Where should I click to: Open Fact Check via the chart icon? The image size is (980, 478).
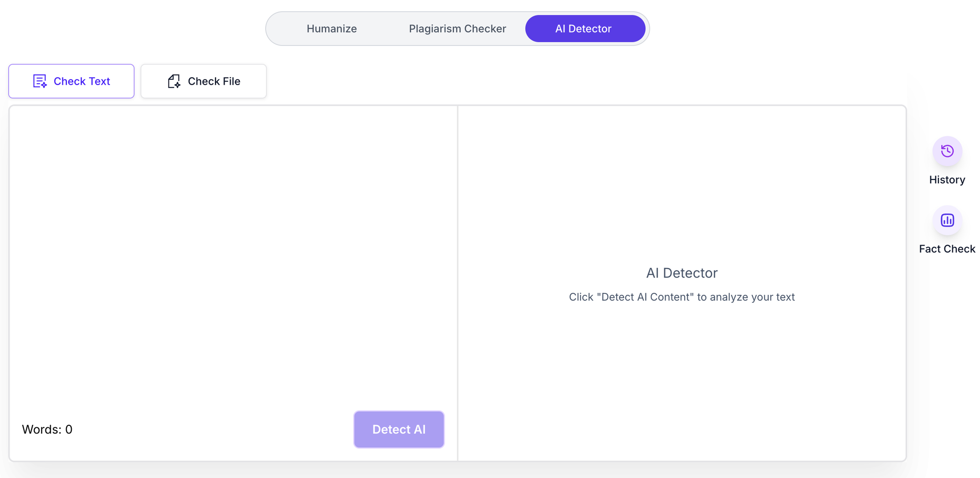(x=947, y=221)
